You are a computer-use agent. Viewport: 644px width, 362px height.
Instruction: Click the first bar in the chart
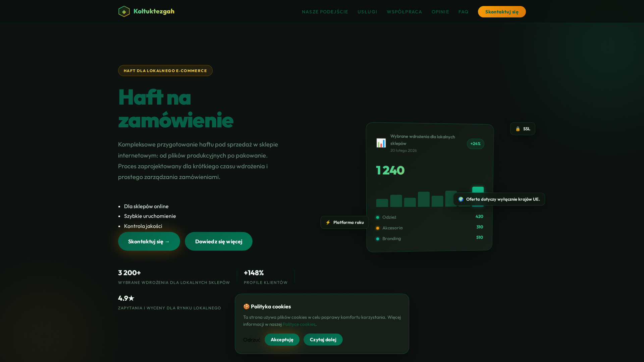(x=382, y=203)
